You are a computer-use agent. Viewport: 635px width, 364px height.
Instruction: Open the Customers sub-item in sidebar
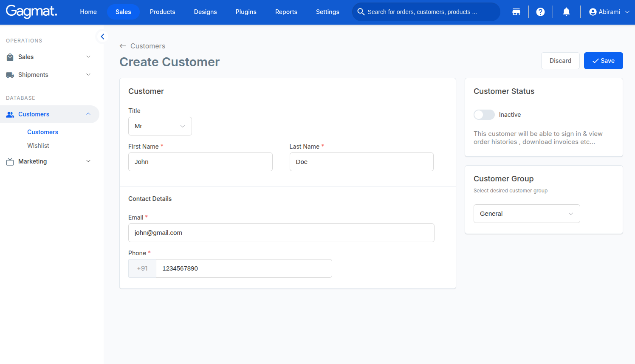tap(42, 132)
